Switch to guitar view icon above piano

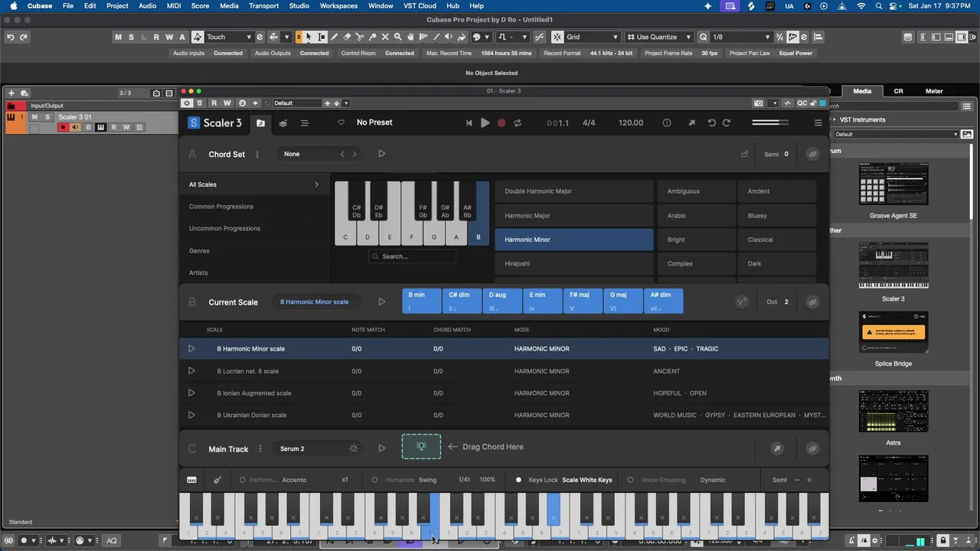tap(217, 480)
